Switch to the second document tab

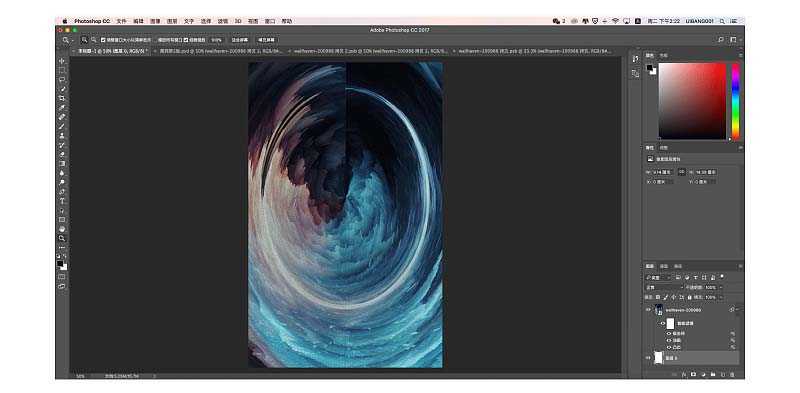pos(221,51)
